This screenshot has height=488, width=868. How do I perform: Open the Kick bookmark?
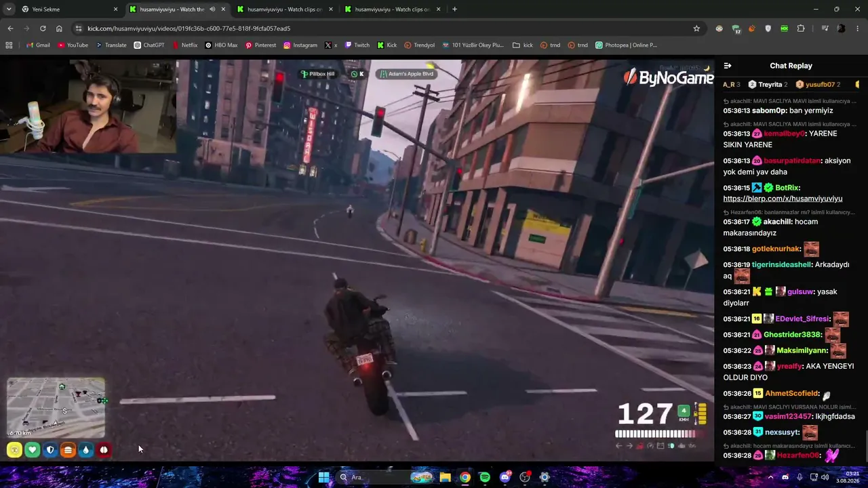pos(387,45)
